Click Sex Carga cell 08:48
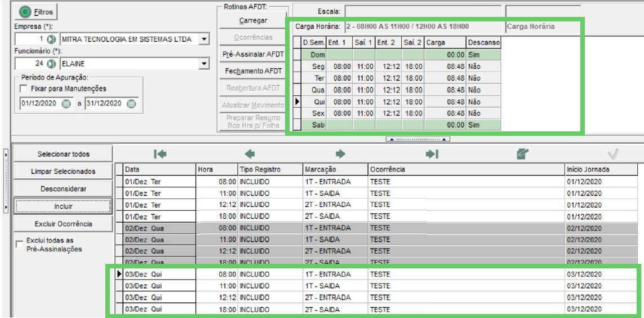 [445, 113]
